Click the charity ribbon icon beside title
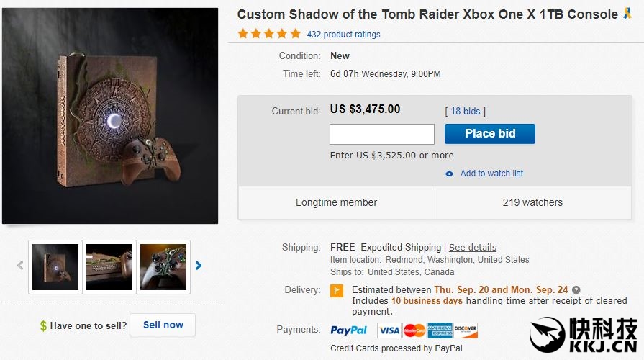Viewport: 644px width, 360px height. [x=627, y=14]
